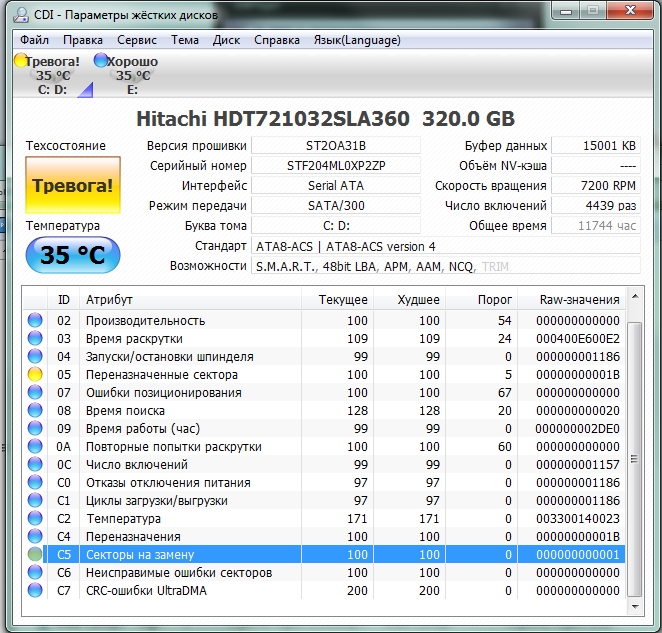Click the yellow Тревога! health status button

(x=73, y=185)
